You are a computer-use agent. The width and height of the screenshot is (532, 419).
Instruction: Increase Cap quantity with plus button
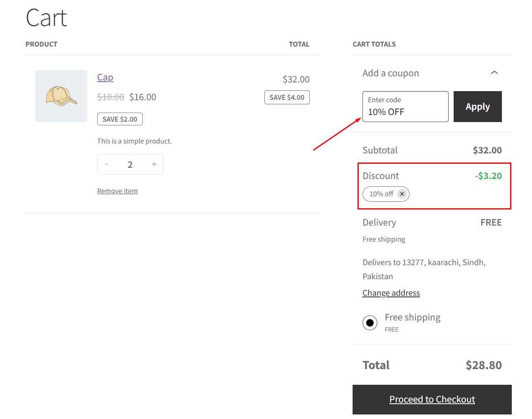pos(154,165)
